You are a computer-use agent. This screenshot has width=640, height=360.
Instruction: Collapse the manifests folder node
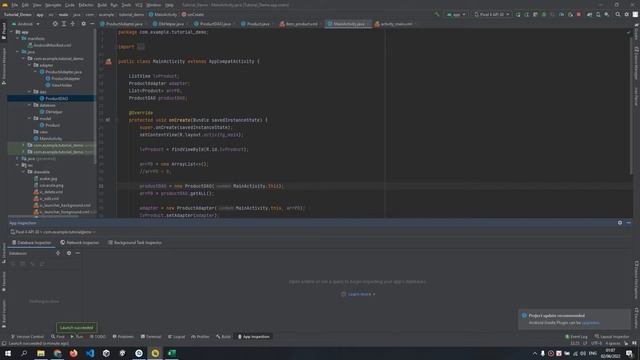pos(18,38)
